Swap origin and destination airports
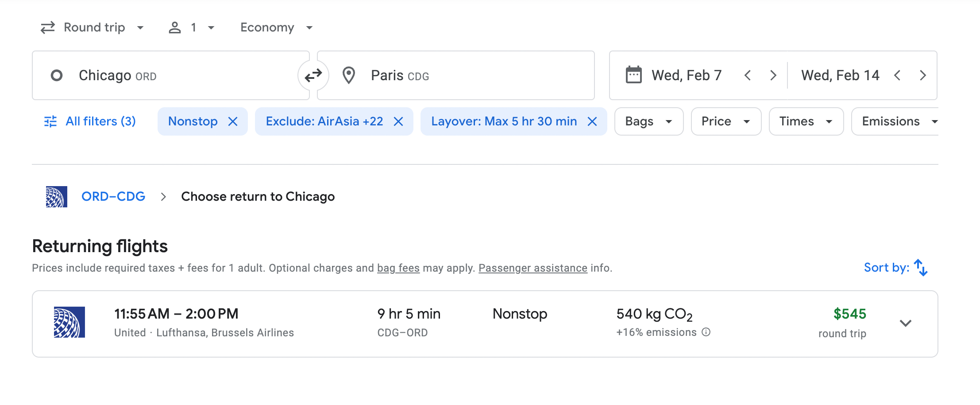The image size is (980, 405). [x=313, y=75]
